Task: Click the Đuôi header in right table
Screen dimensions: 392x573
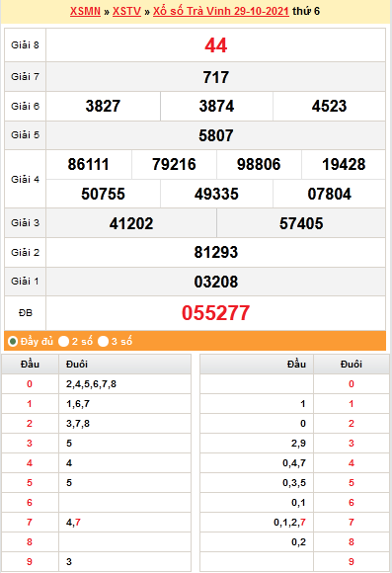Action: [352, 364]
